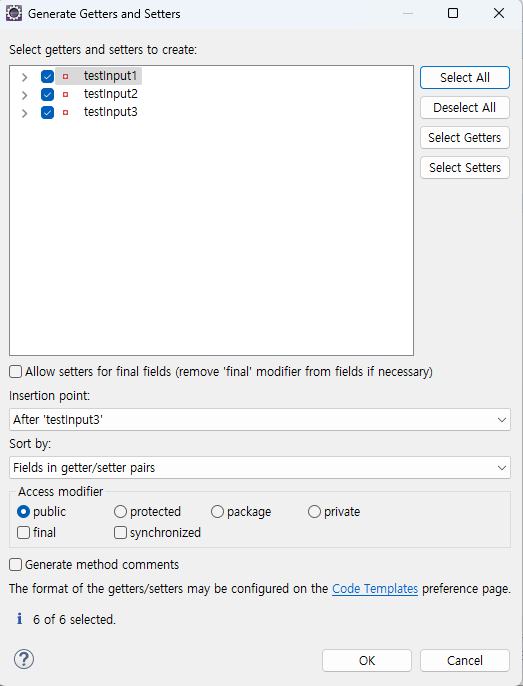Image resolution: width=523 pixels, height=686 pixels.
Task: Tick the synchronized modifier checkbox
Action: click(x=120, y=532)
